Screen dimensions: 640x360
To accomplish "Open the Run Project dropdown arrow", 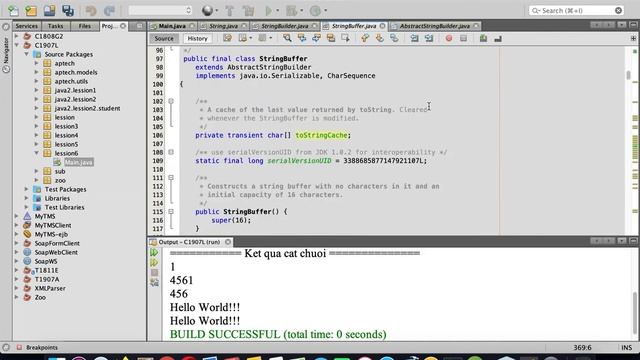I will tap(278, 11).
